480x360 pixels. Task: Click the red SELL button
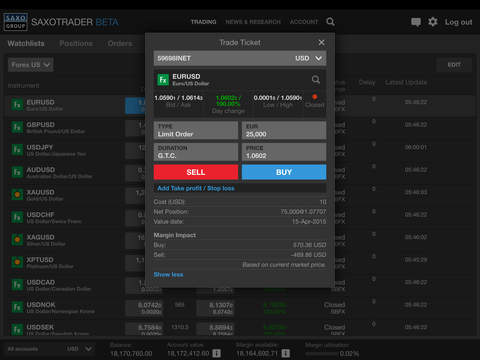196,172
